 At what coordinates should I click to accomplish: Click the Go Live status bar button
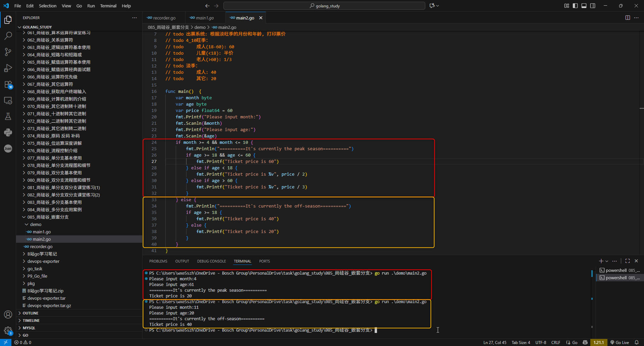tap(620, 342)
